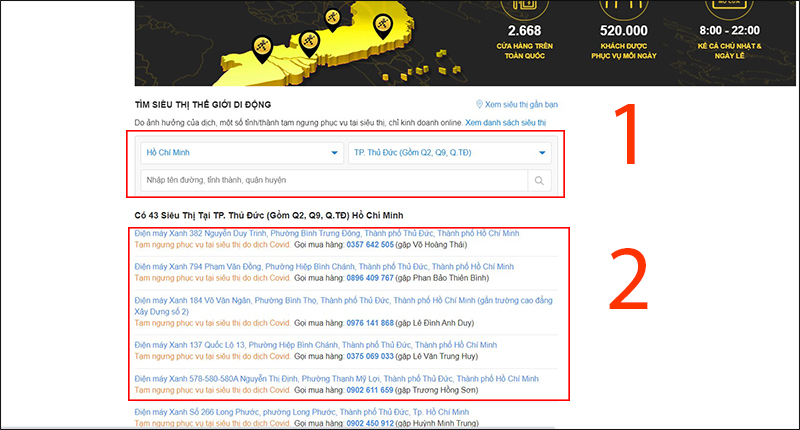Open store link 137 Quốc Lộ 13
The image size is (800, 430).
click(316, 345)
